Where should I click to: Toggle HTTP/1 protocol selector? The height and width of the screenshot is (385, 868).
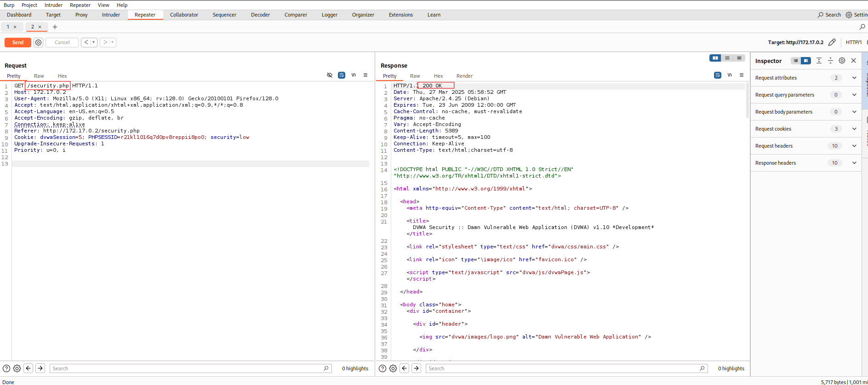(854, 42)
